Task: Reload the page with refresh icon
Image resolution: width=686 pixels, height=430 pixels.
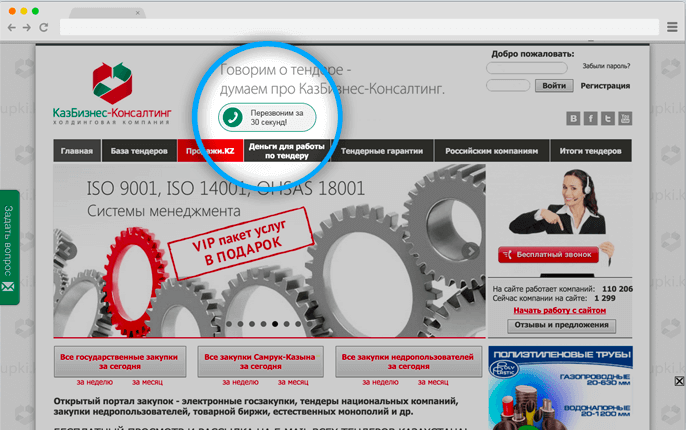Action: tap(44, 28)
